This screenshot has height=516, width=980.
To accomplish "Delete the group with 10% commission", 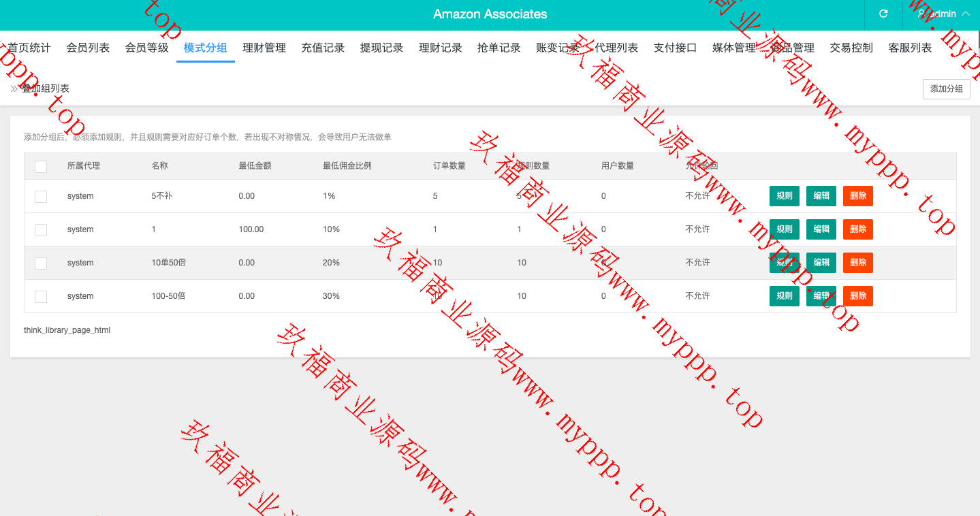I will click(858, 229).
